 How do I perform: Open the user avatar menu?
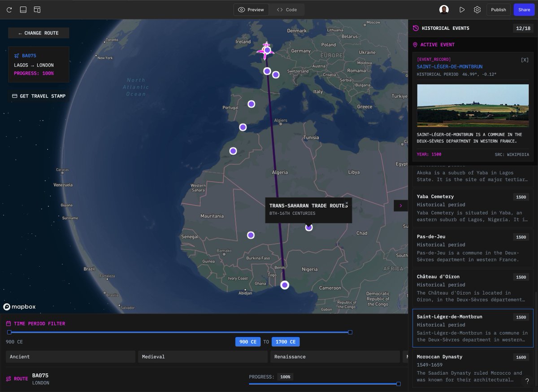tap(444, 9)
